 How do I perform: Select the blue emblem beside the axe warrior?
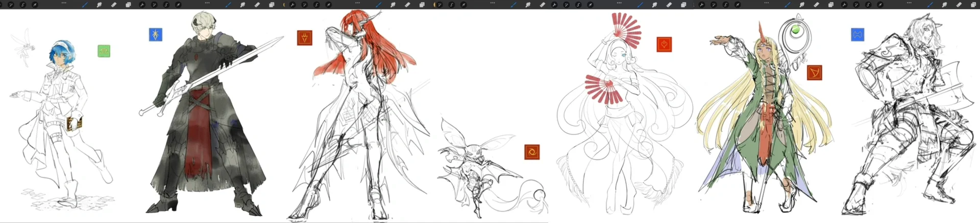tap(857, 35)
